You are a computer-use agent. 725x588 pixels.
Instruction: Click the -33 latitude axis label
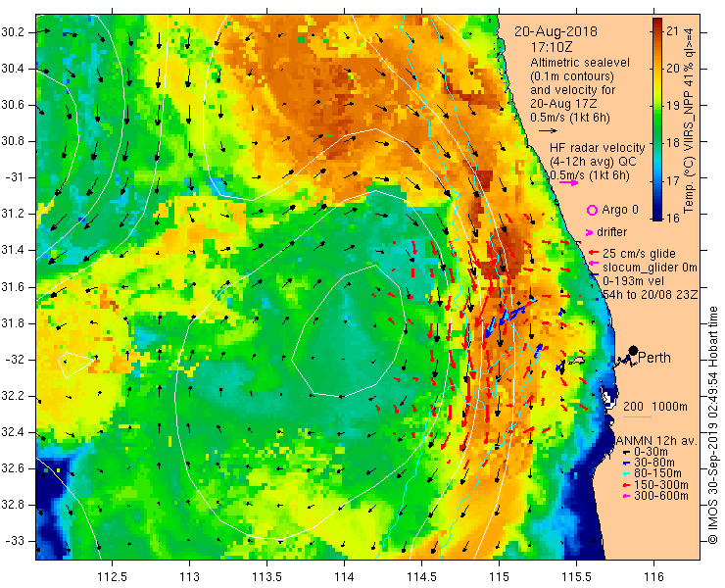pyautogui.click(x=14, y=541)
